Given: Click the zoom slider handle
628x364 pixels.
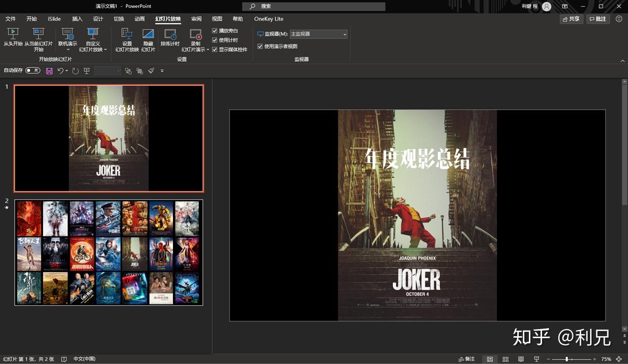Looking at the screenshot, I should coord(567,359).
